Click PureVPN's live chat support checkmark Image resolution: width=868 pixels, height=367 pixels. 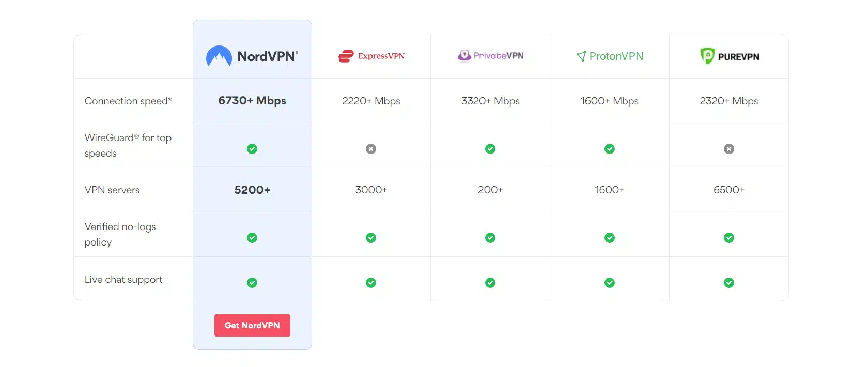729,283
